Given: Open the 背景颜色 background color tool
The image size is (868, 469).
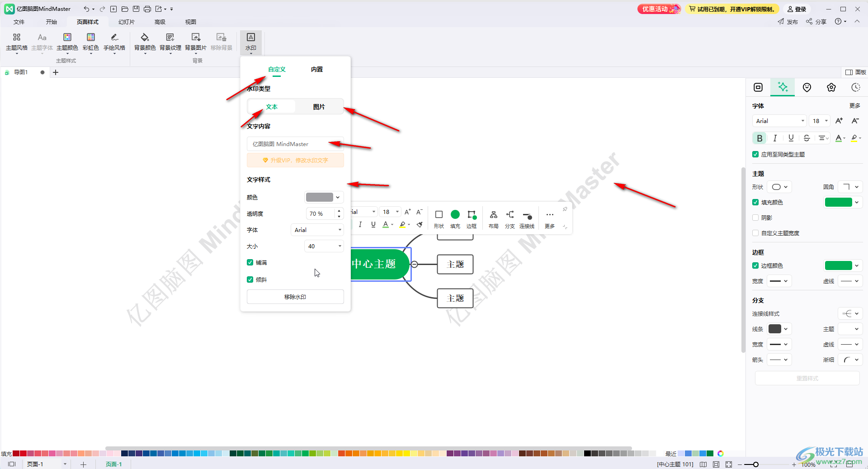Looking at the screenshot, I should [145, 43].
